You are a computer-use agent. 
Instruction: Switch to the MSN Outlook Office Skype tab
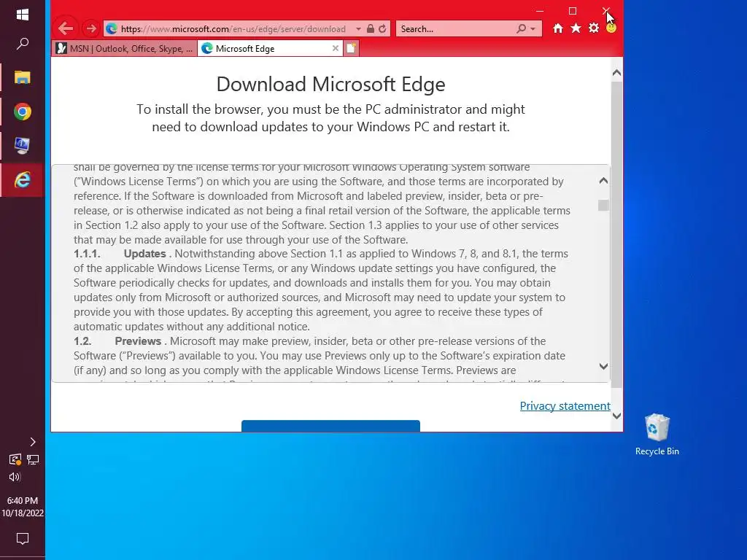125,49
